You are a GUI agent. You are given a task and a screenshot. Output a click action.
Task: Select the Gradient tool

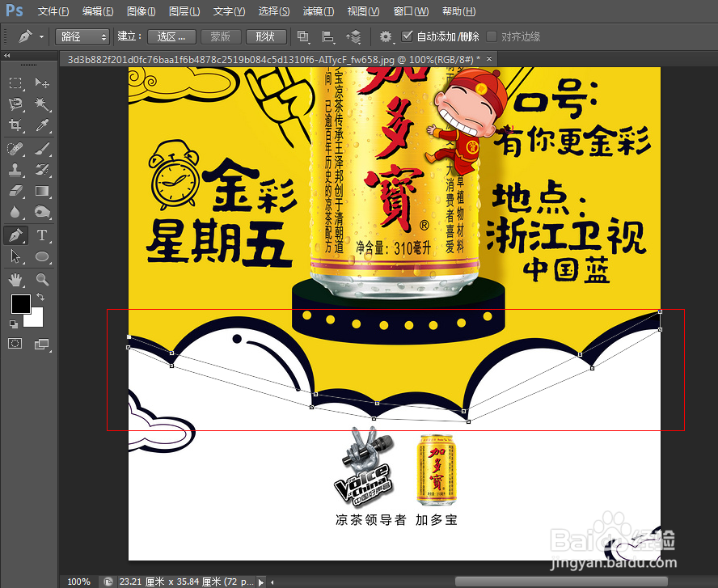click(x=42, y=191)
